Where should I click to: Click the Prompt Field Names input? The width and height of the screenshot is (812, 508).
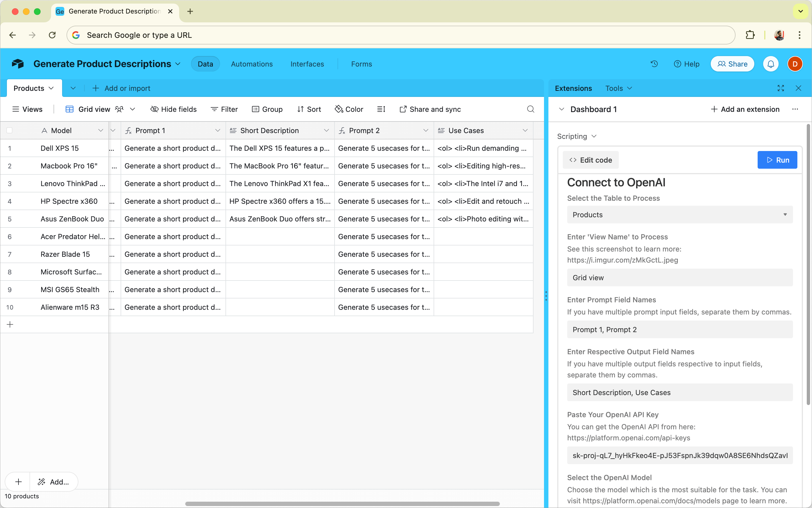pos(680,330)
